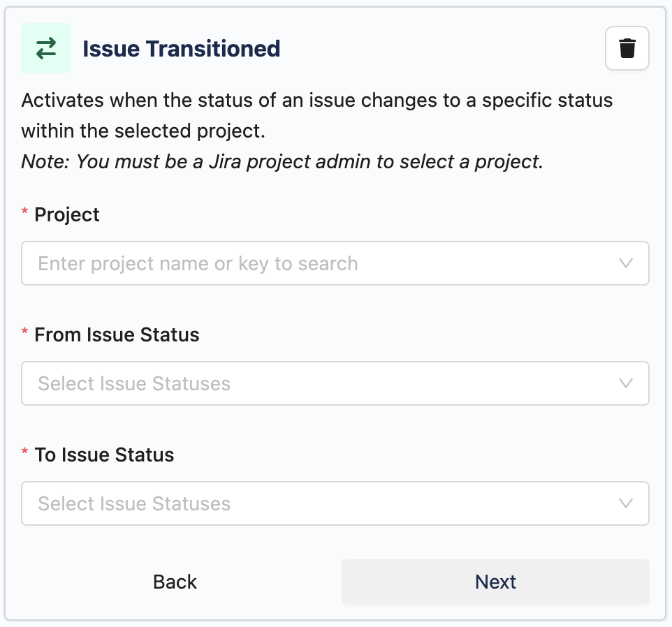Click the 'Activates when the status' description text
Viewport: 672px width, 627px height.
(x=316, y=100)
